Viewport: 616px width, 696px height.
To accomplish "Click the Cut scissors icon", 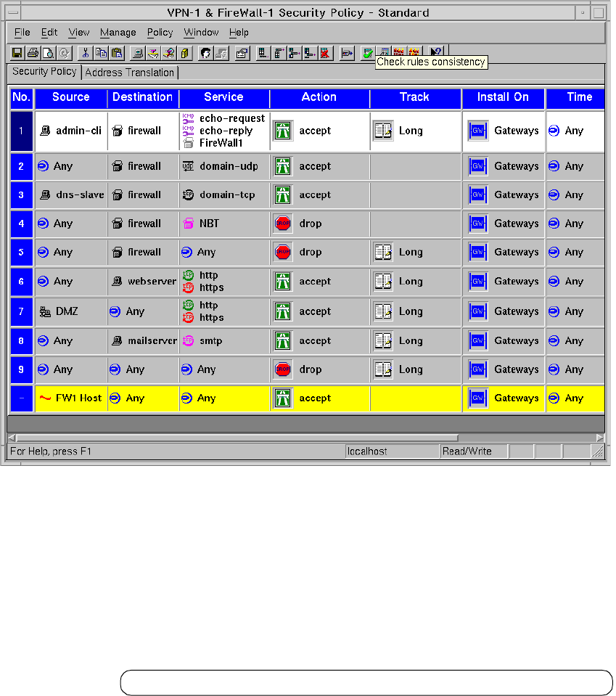I will pyautogui.click(x=85, y=53).
